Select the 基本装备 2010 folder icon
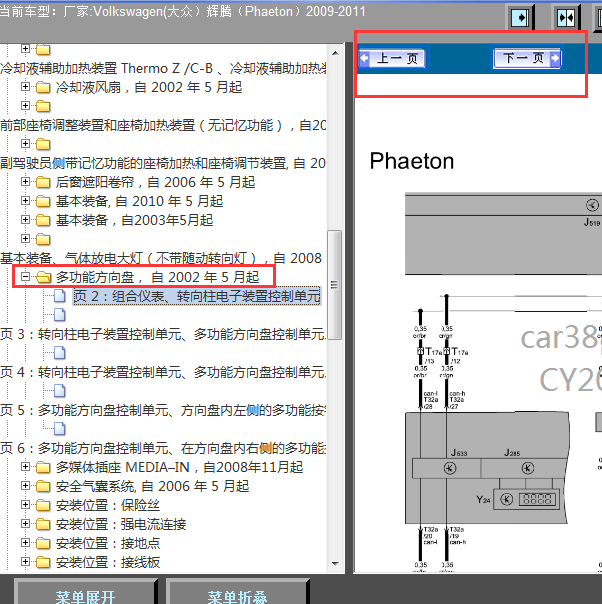602x604 pixels. (43, 201)
